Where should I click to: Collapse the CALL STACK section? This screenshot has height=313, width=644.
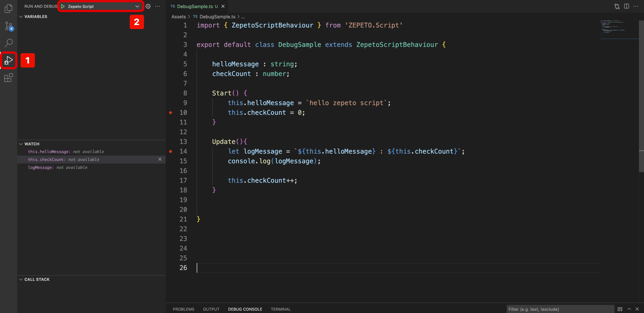tap(21, 279)
